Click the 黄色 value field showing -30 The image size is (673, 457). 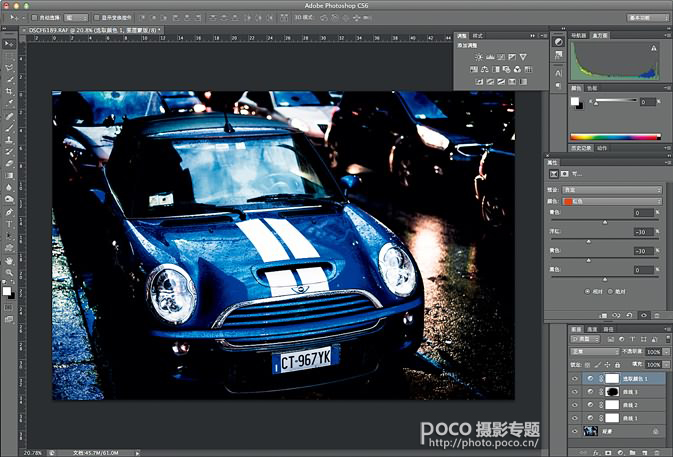pos(643,251)
